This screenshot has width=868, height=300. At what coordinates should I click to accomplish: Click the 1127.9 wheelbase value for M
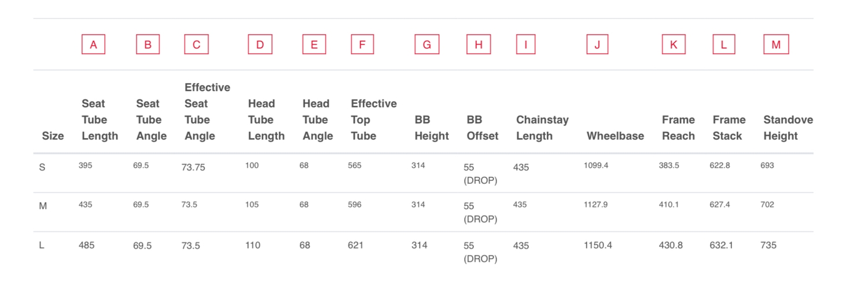coord(595,205)
